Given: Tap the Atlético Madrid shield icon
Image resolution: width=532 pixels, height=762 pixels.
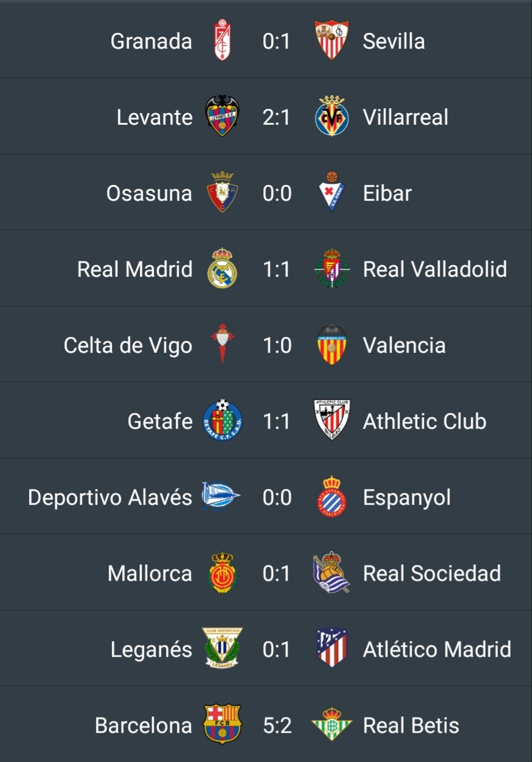Looking at the screenshot, I should point(332,648).
